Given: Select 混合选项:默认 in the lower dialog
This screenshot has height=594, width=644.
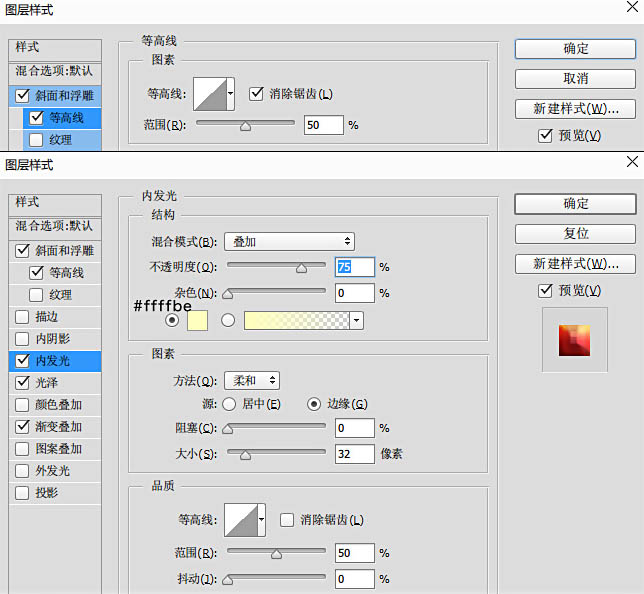Looking at the screenshot, I should point(55,226).
